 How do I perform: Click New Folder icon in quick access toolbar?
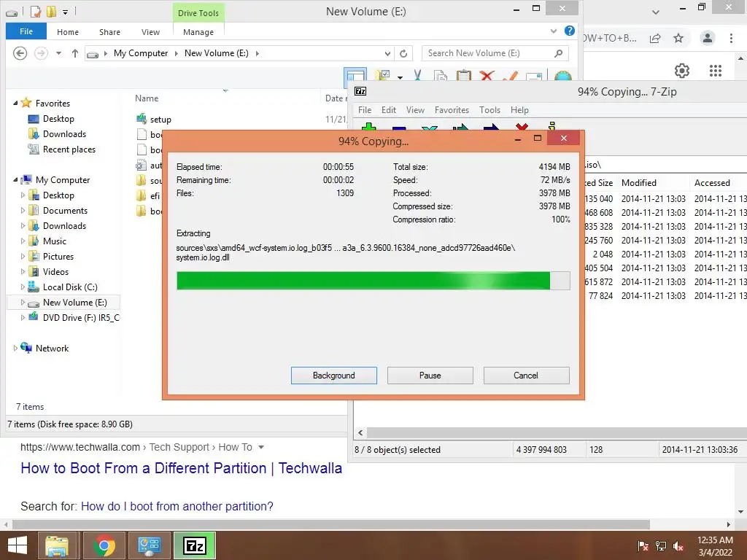click(51, 12)
